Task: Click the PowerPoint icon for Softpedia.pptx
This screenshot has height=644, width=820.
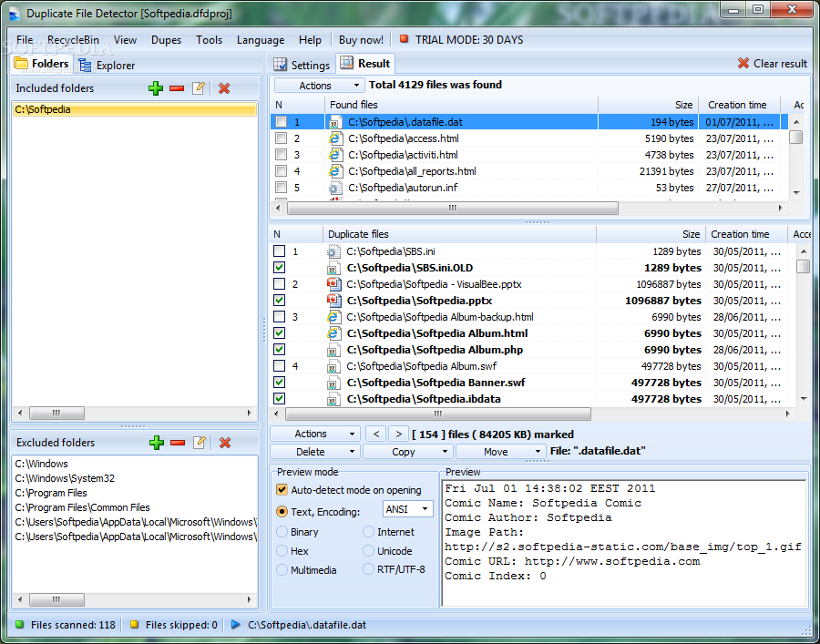Action: point(333,301)
